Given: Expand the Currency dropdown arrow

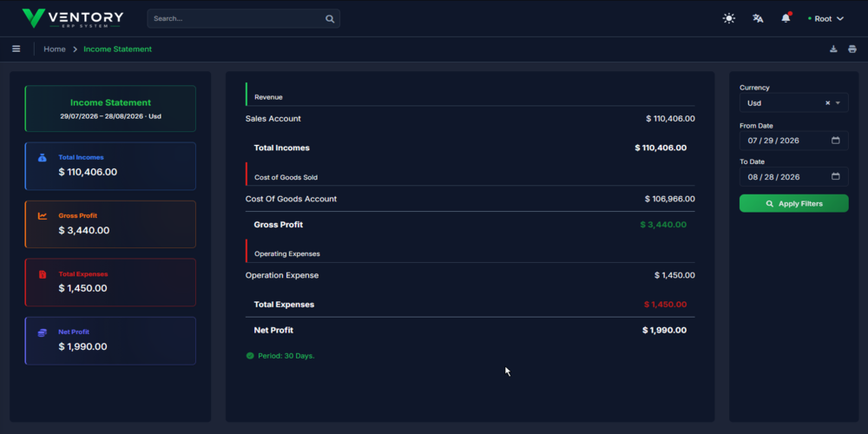Looking at the screenshot, I should [838, 103].
